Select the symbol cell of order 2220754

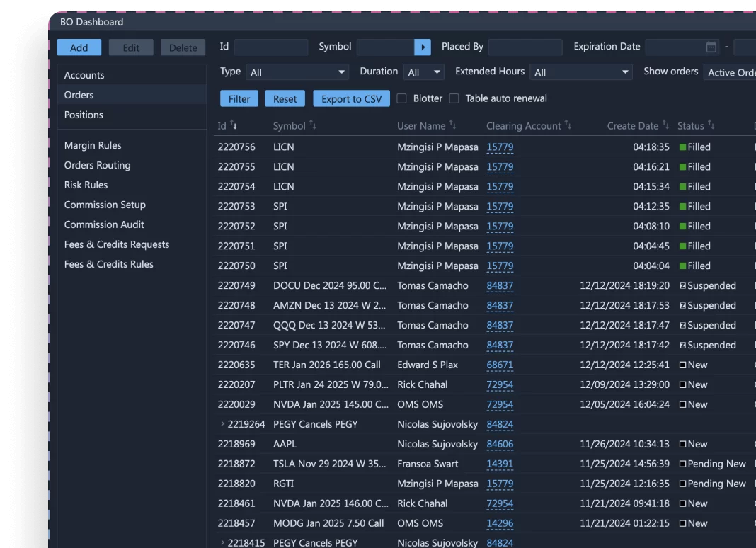(x=283, y=187)
